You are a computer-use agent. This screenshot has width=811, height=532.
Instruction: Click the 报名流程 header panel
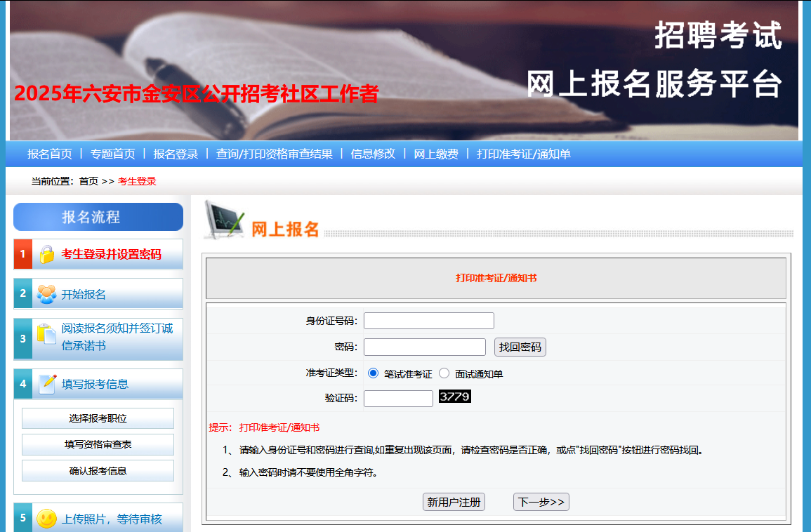point(98,217)
